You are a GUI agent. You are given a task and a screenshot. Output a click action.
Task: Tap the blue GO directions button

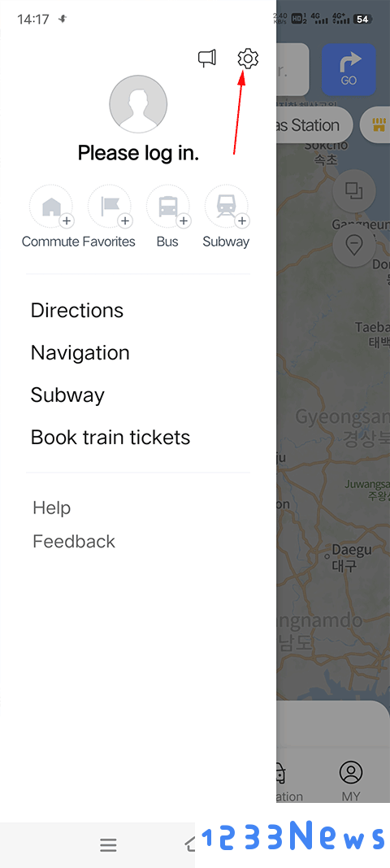pos(349,69)
